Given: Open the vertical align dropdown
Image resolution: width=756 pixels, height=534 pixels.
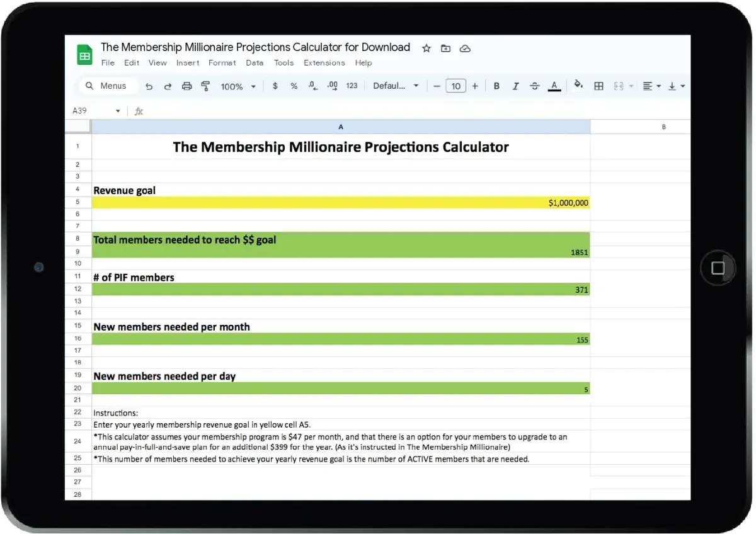Looking at the screenshot, I should (676, 86).
